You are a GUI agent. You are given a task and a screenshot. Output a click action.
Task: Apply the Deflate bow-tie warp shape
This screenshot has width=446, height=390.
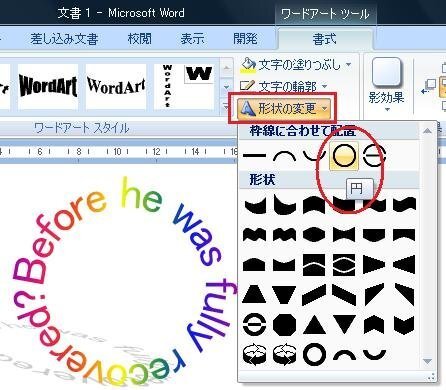[344, 234]
